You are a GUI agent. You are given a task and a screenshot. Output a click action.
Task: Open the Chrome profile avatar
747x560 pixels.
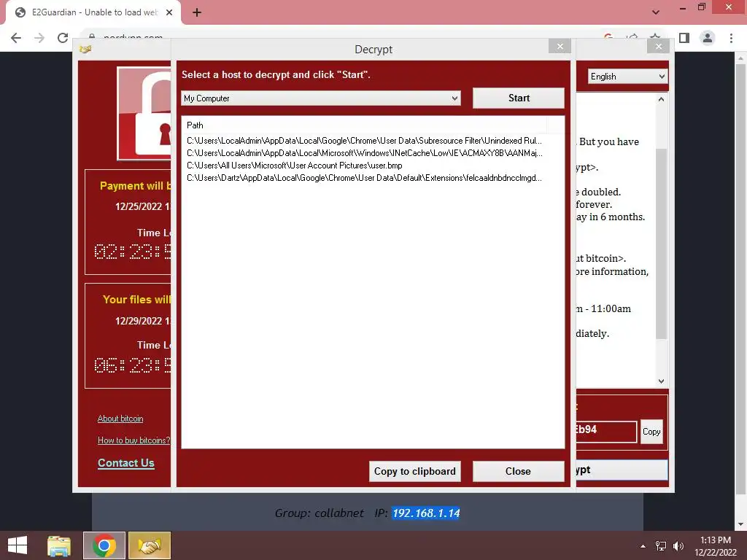pos(708,38)
